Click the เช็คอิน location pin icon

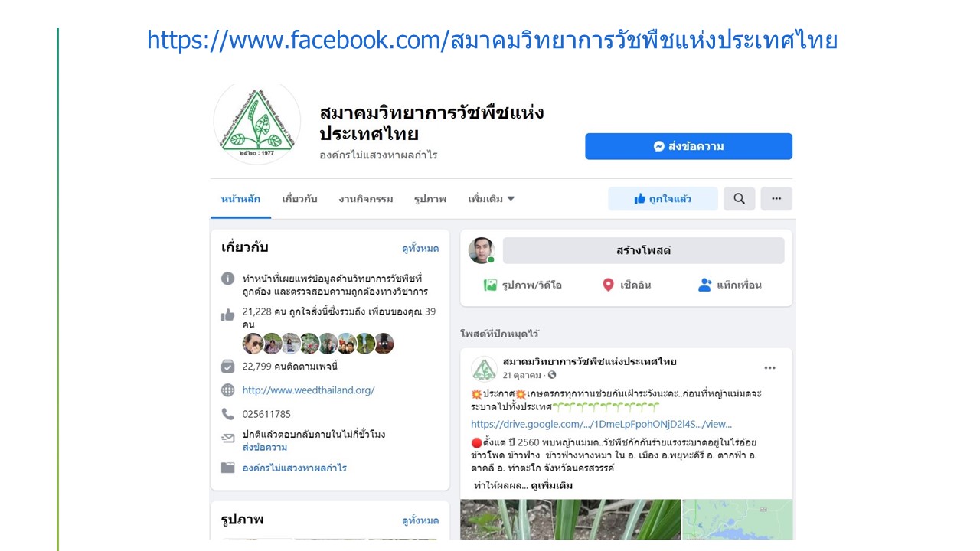608,285
